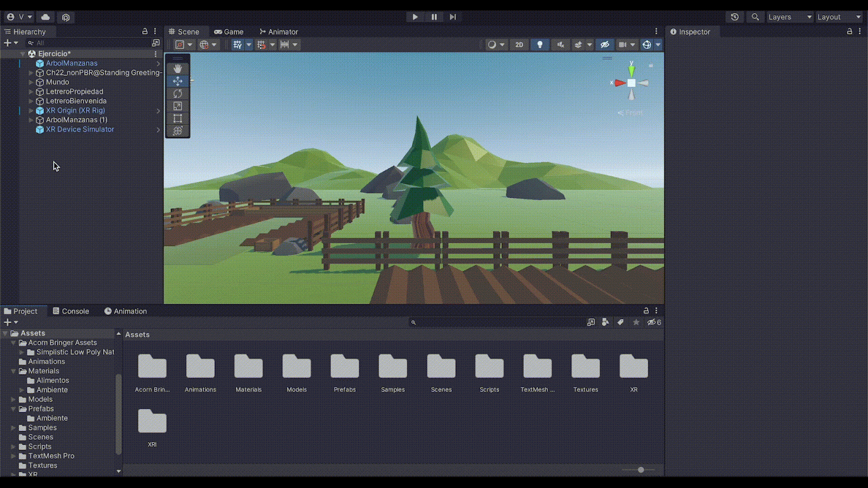The image size is (868, 488).
Task: Switch to the Console tab
Action: pyautogui.click(x=71, y=311)
